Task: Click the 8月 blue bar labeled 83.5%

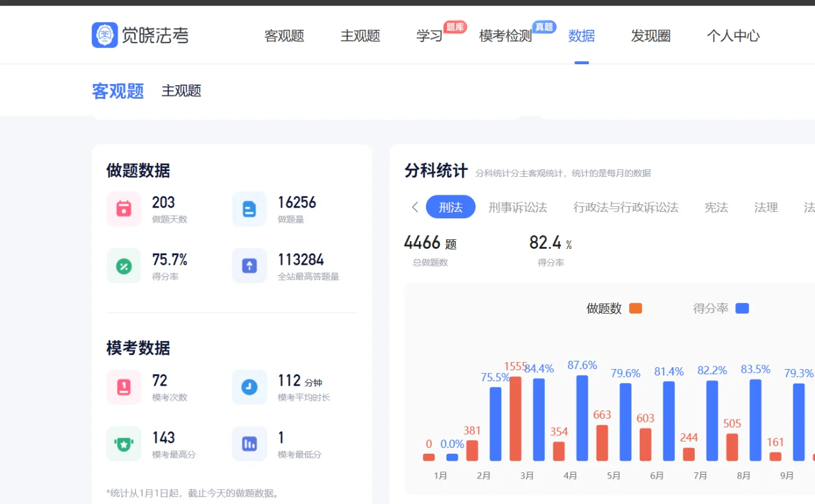Action: tap(756, 420)
